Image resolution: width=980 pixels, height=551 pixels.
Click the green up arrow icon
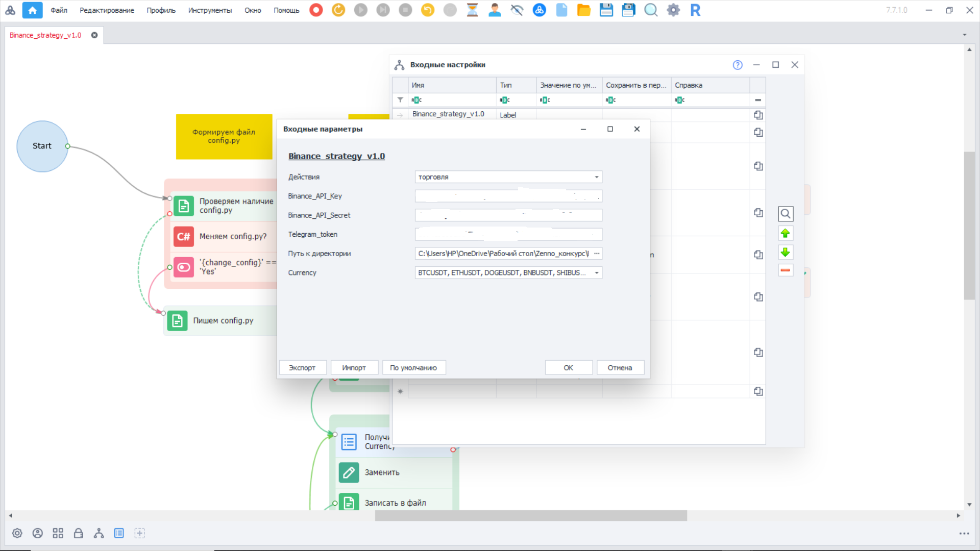[x=785, y=234]
